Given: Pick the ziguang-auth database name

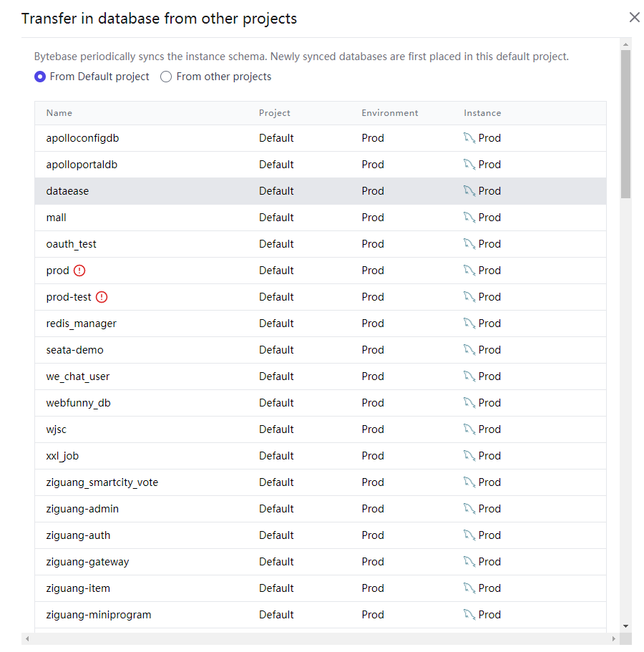Looking at the screenshot, I should click(78, 535).
